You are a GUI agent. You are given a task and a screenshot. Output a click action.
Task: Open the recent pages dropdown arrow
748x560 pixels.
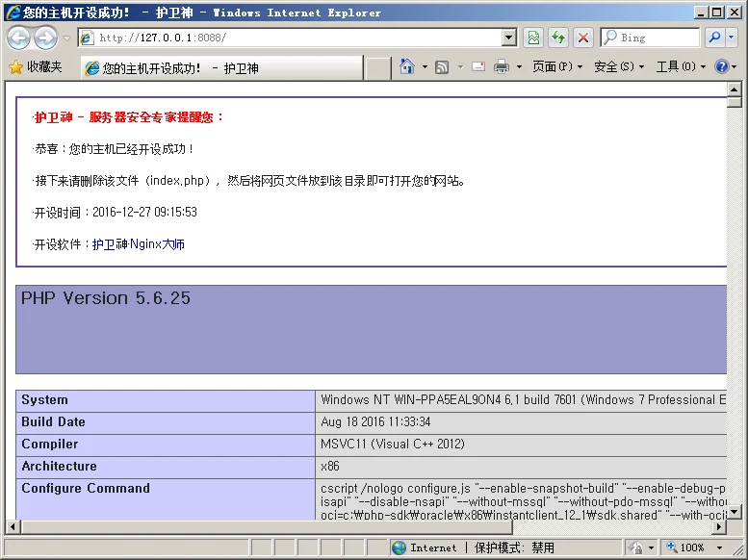click(x=67, y=38)
